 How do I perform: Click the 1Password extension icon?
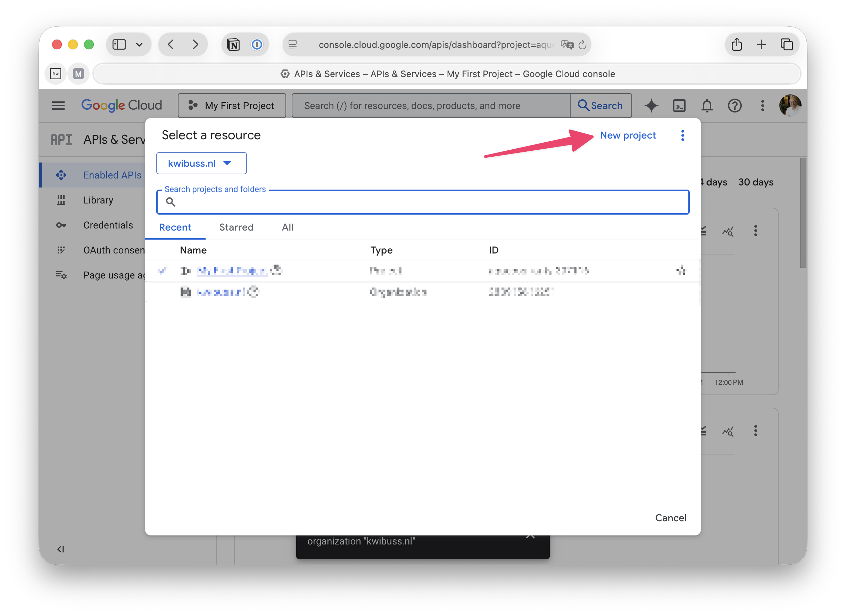coord(257,45)
